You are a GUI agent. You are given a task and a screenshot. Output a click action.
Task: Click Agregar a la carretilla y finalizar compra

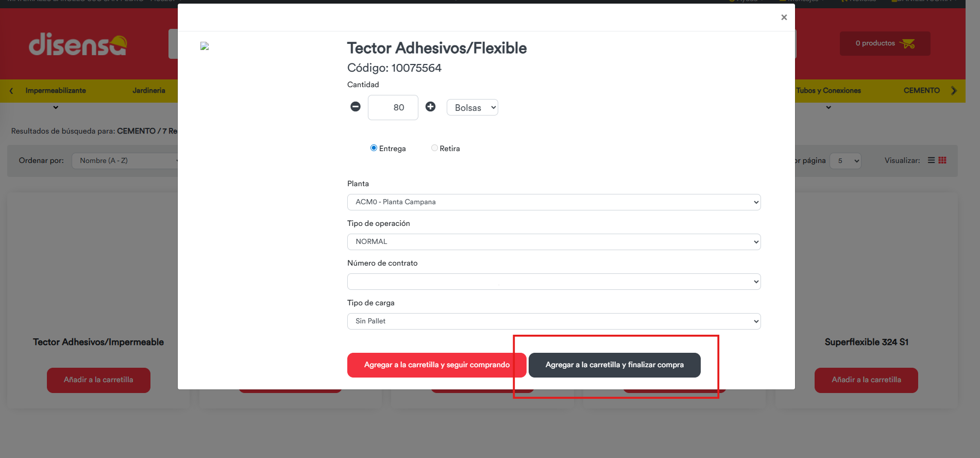click(x=614, y=365)
